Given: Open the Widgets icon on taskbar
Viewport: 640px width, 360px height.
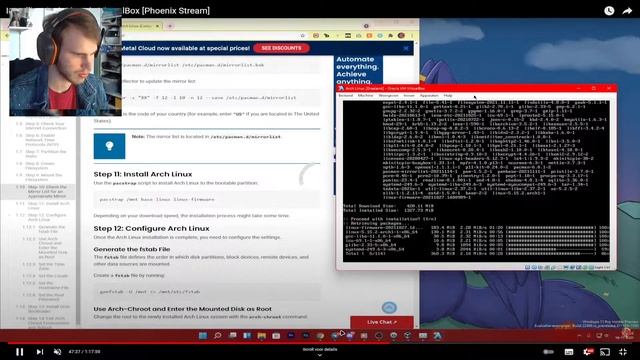Looking at the screenshot, I should tap(247, 336).
